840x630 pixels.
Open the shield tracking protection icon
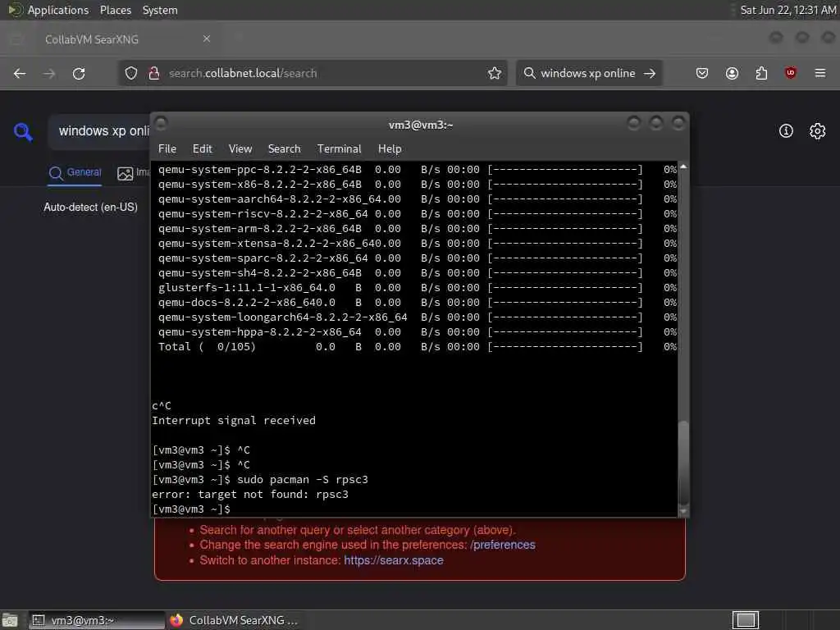click(131, 73)
